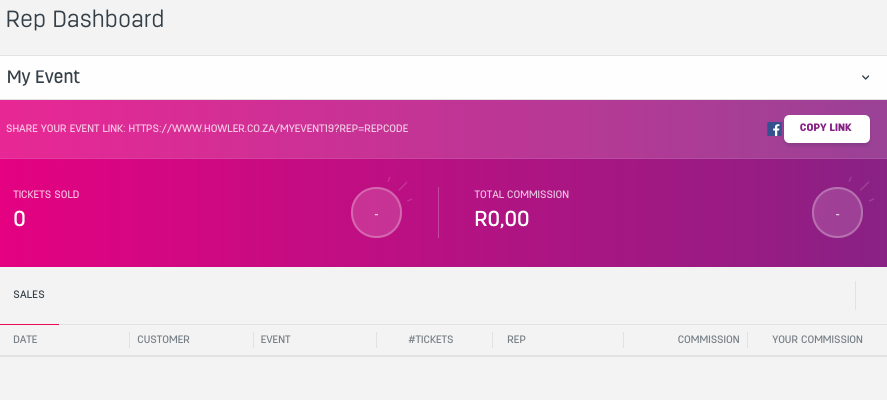Click the Facebook share icon
887x400 pixels.
pyautogui.click(x=774, y=129)
